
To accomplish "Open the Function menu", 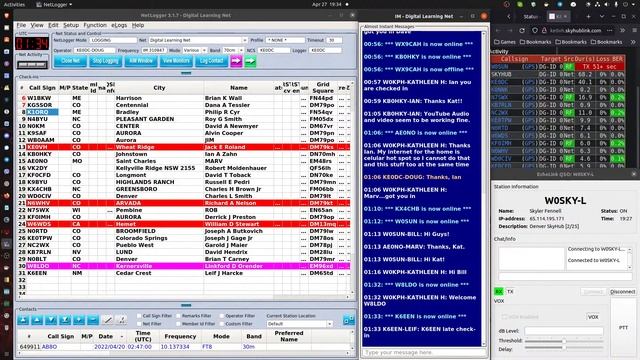I will (x=95, y=25).
